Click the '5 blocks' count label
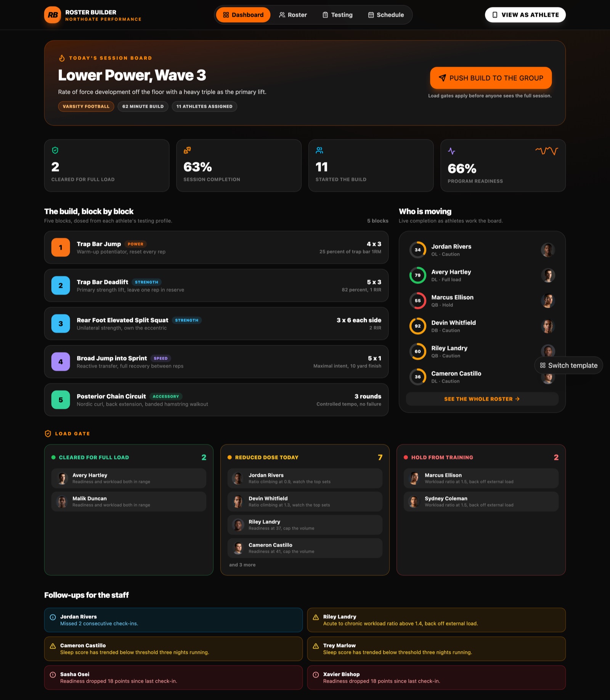Image resolution: width=610 pixels, height=700 pixels. tap(377, 221)
